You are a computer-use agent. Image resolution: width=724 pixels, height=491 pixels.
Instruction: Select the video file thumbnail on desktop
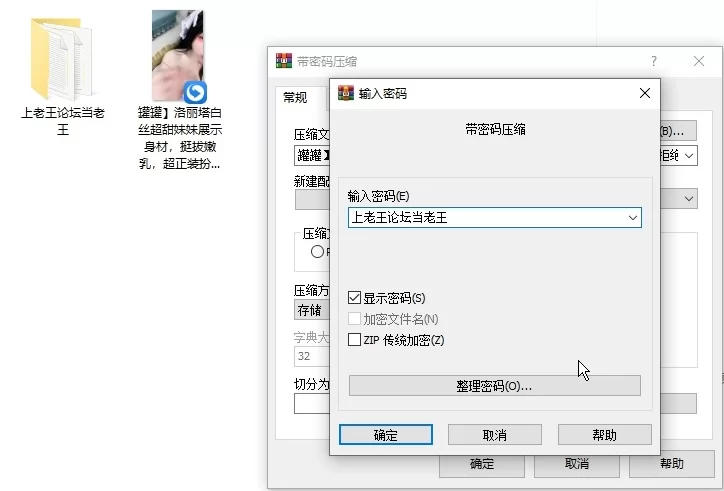[178, 56]
